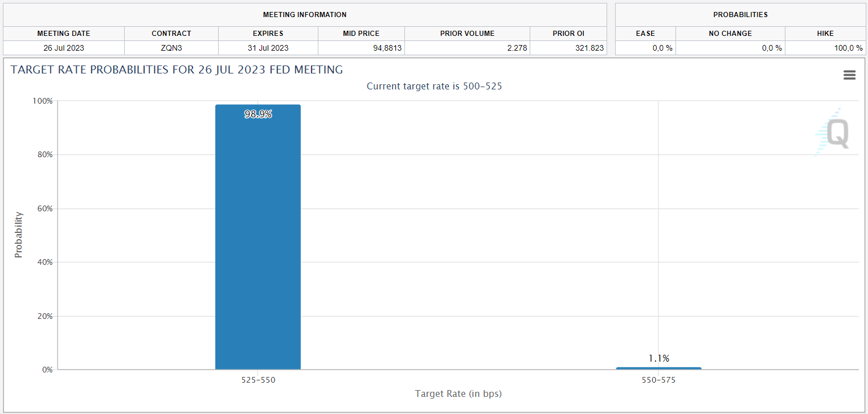Viewport: 868px width, 414px height.
Task: Select the 0,0 % ease probability value
Action: (x=662, y=48)
